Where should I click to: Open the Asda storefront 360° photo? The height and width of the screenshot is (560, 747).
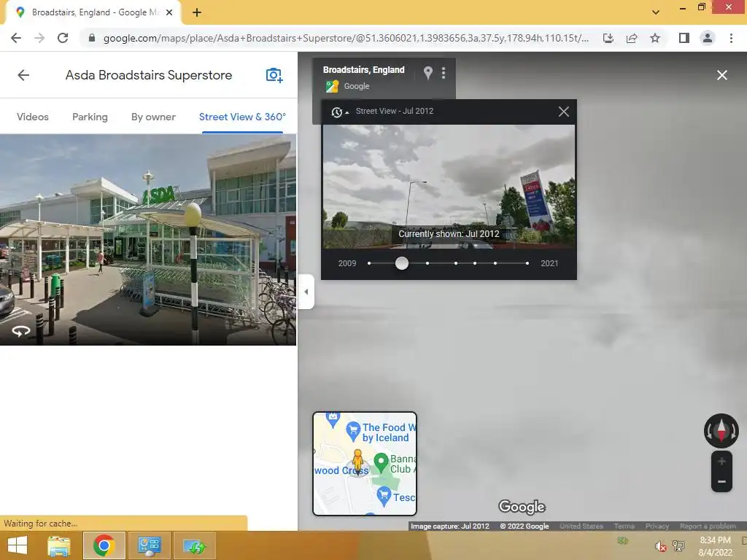[x=147, y=239]
